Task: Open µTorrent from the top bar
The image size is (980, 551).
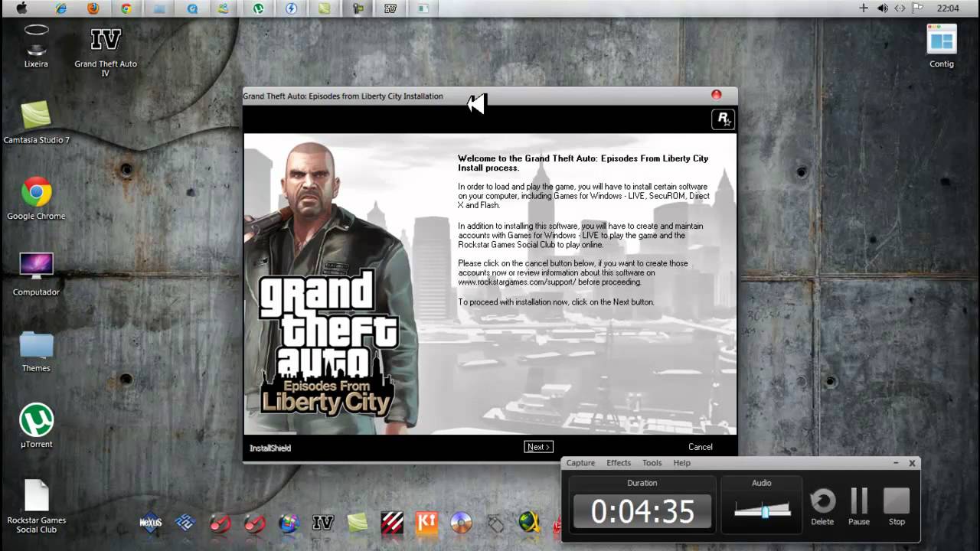Action: [259, 8]
